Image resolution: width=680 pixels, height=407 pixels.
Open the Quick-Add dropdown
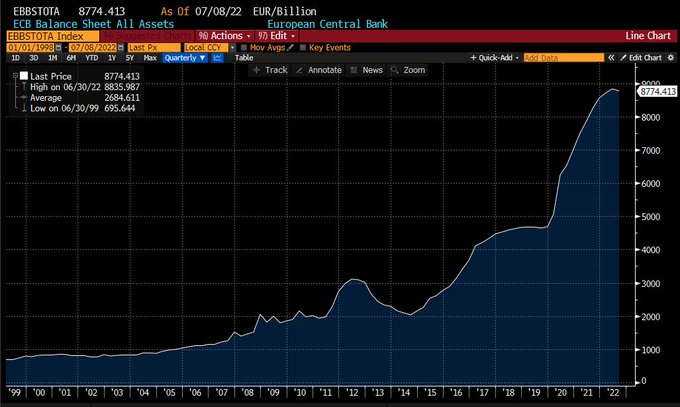pyautogui.click(x=494, y=57)
